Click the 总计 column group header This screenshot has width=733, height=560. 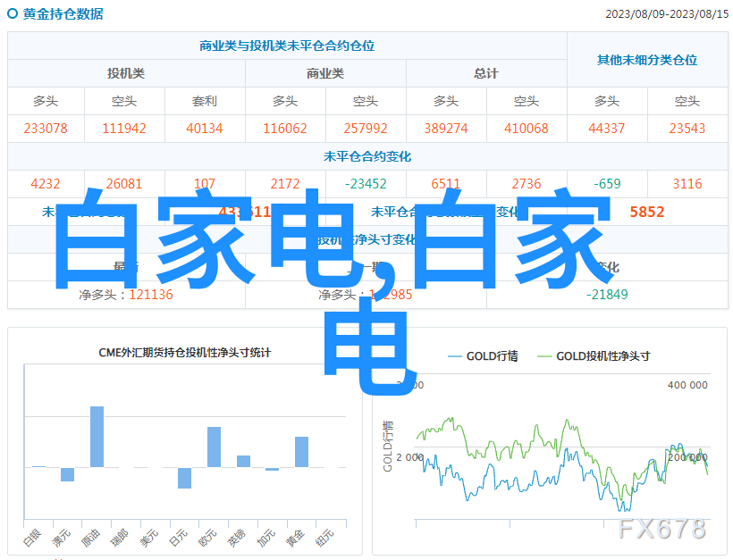[x=486, y=73]
